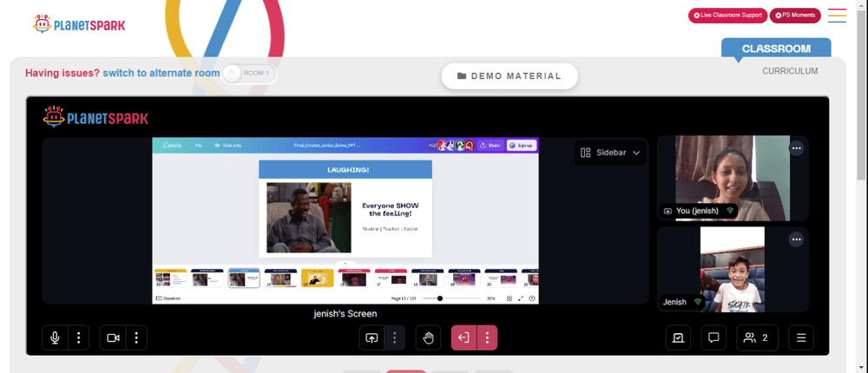Select slide thumbnail number 17
Screen dimensions: 868x373
[x=391, y=278]
